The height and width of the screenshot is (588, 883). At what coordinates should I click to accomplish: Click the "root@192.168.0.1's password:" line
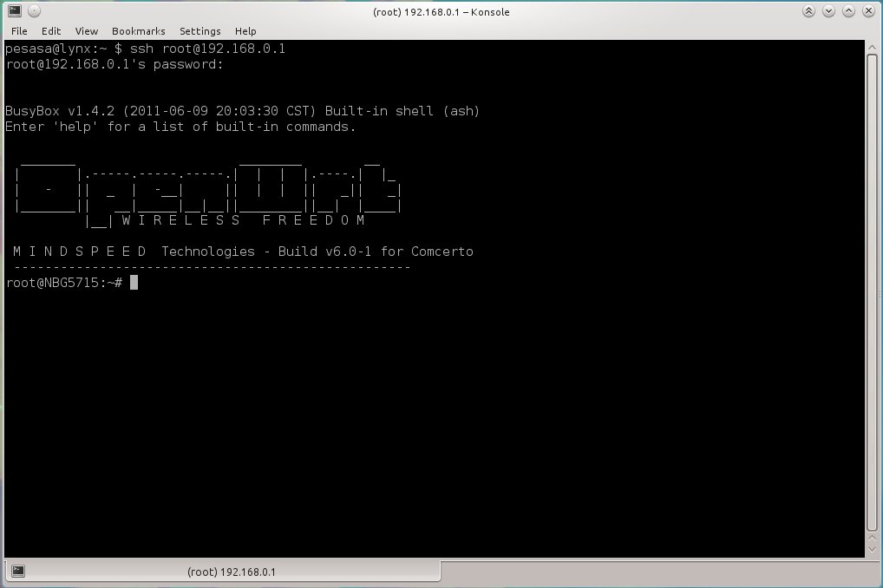[114, 64]
